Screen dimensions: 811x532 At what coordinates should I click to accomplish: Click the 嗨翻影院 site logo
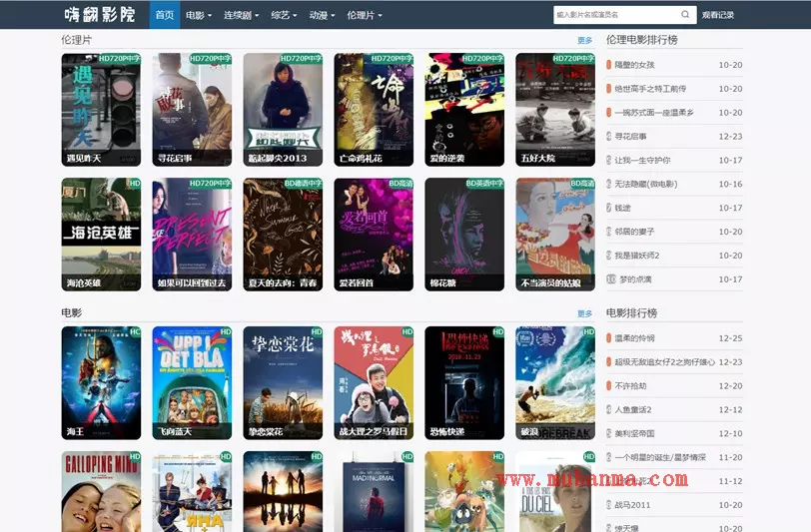tap(100, 15)
